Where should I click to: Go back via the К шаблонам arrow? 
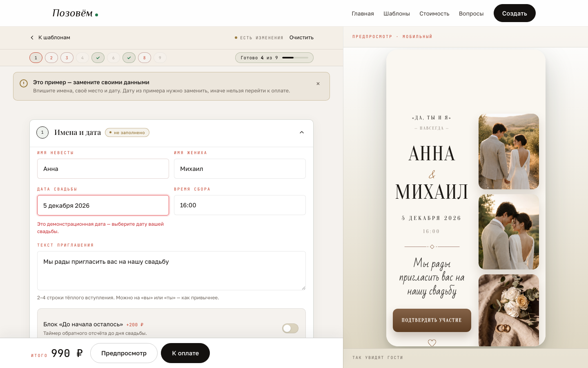[x=50, y=38]
